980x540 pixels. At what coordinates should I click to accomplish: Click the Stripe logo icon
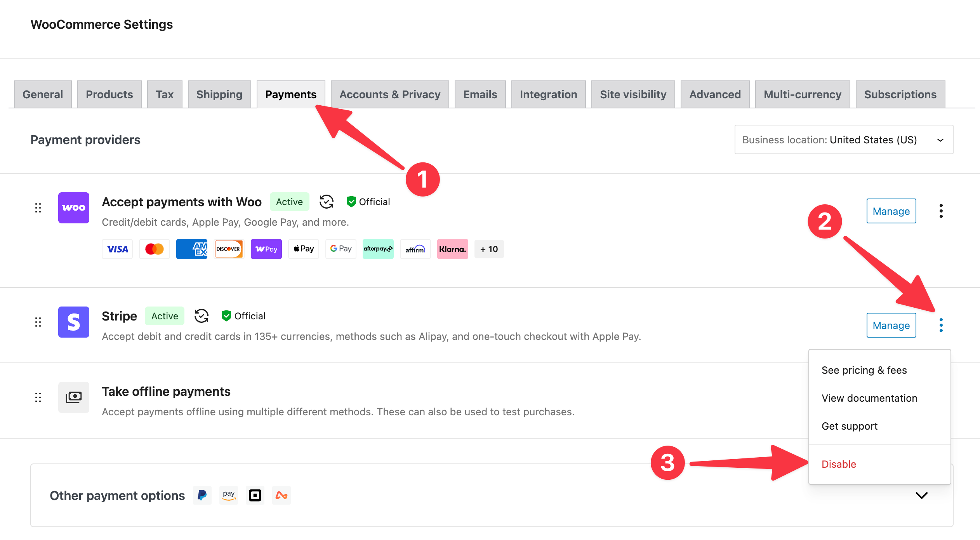click(x=73, y=322)
